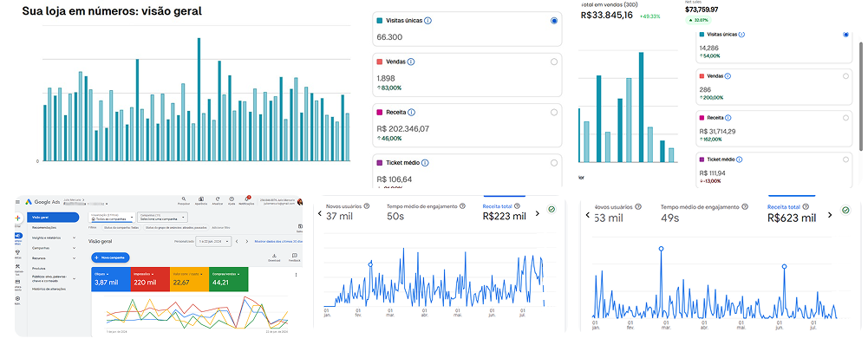Image resolution: width=868 pixels, height=345 pixels.
Task: Select the Ticket médio R$ 106,64 radio button
Action: point(554,163)
